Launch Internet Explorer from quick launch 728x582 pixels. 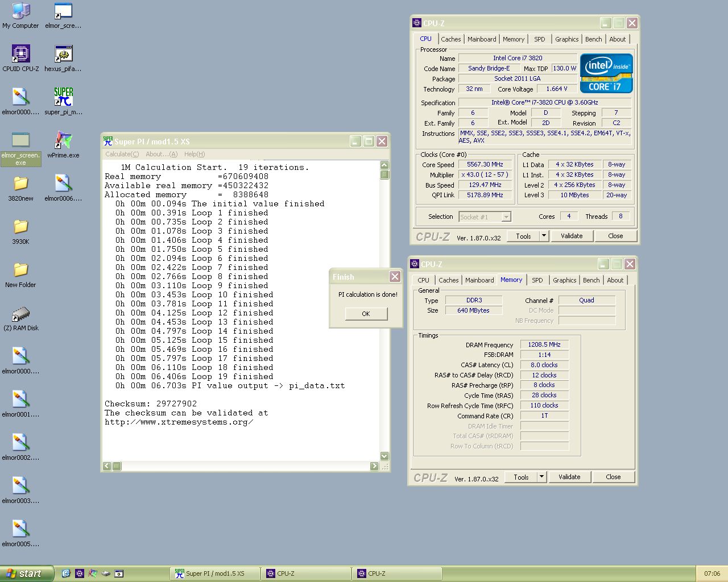pos(66,573)
